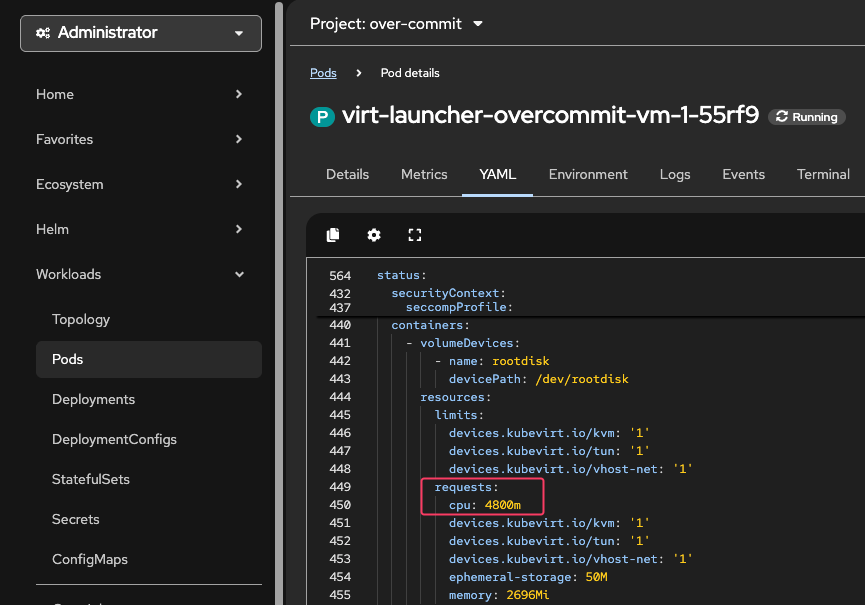Click the green Pod 'P' badge icon
Screen dimensions: 865x605
click(x=321, y=116)
